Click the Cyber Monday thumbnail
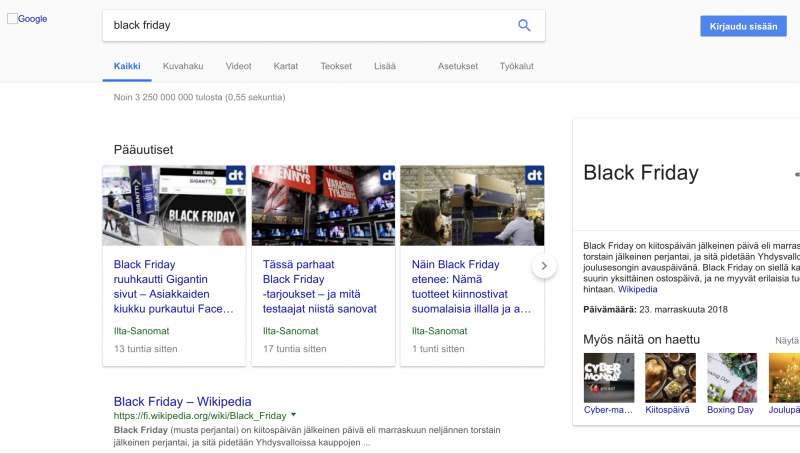 (x=609, y=378)
